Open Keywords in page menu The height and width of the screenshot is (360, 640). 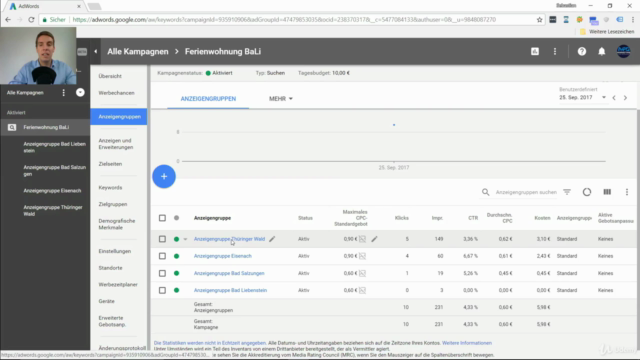click(110, 187)
